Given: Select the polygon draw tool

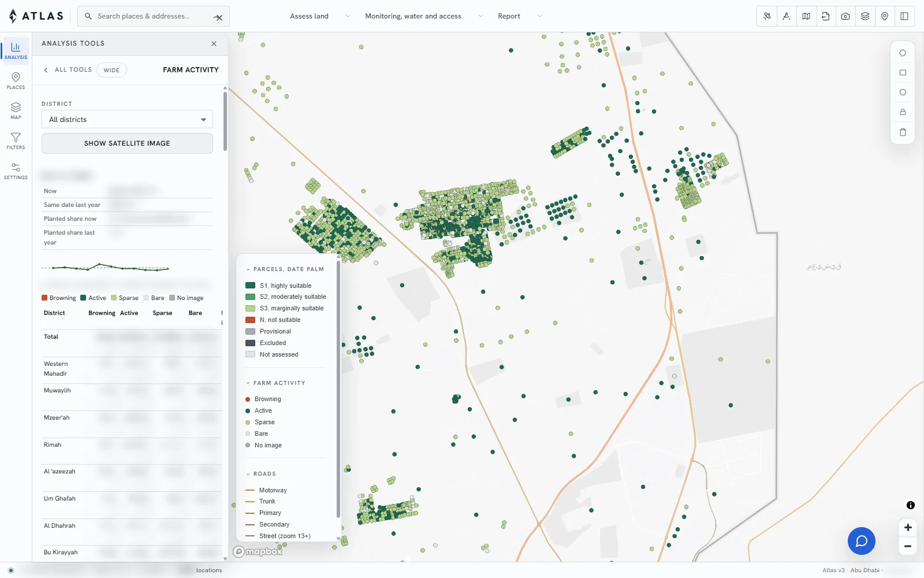Looking at the screenshot, I should (x=903, y=53).
